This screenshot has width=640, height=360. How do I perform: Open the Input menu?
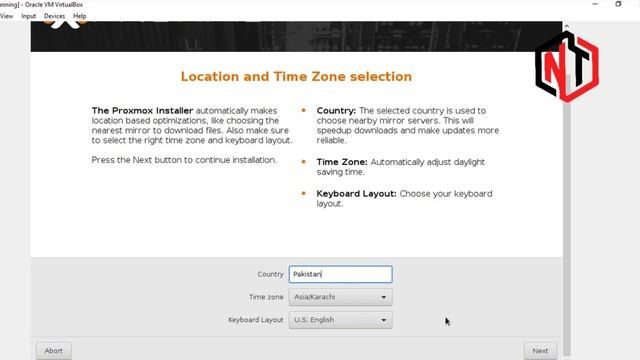coord(29,16)
